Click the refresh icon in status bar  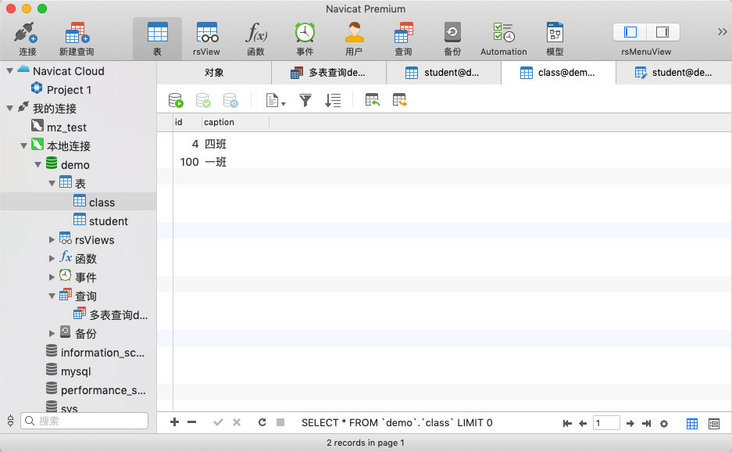[262, 422]
